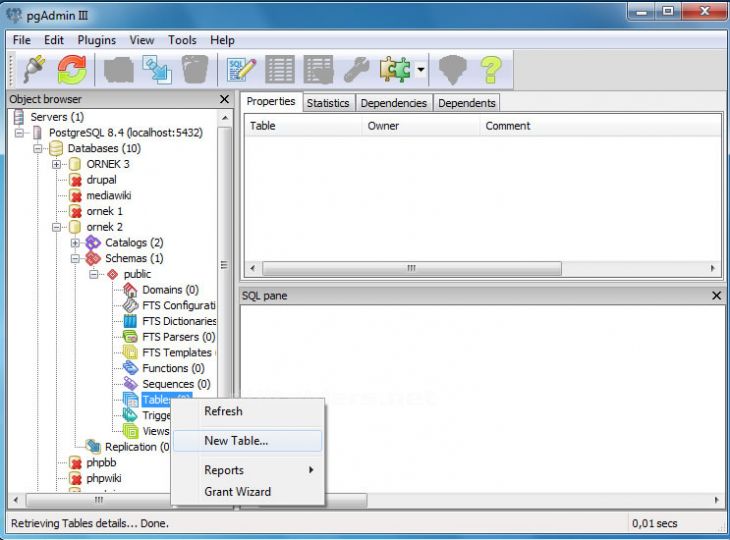Switch to the Statistics tab

click(x=328, y=103)
